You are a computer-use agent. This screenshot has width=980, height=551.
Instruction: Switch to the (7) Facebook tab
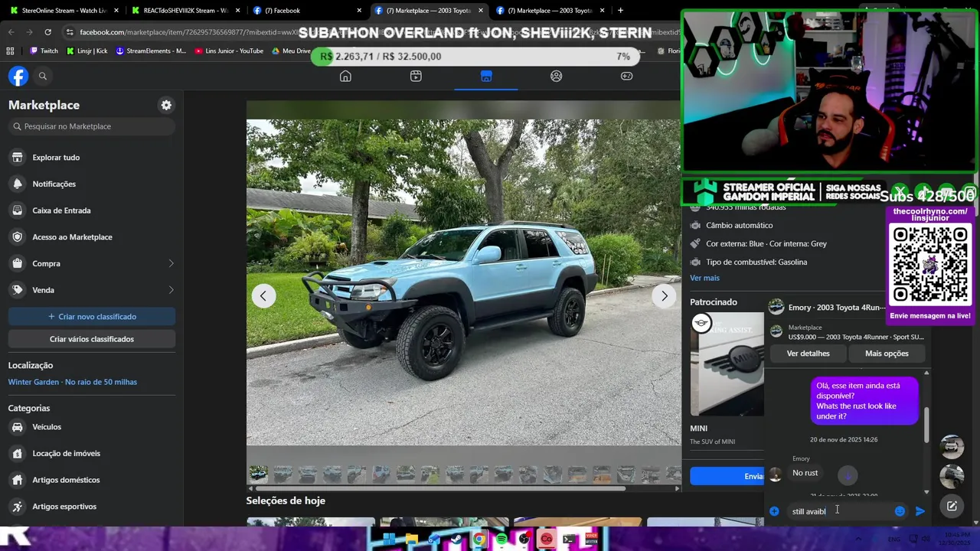[306, 10]
